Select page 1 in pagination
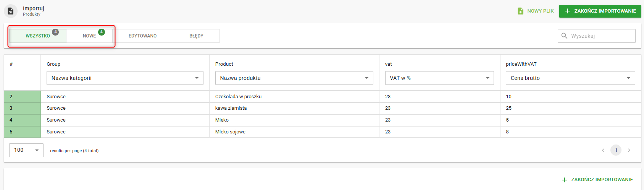644x190 pixels. pos(616,150)
